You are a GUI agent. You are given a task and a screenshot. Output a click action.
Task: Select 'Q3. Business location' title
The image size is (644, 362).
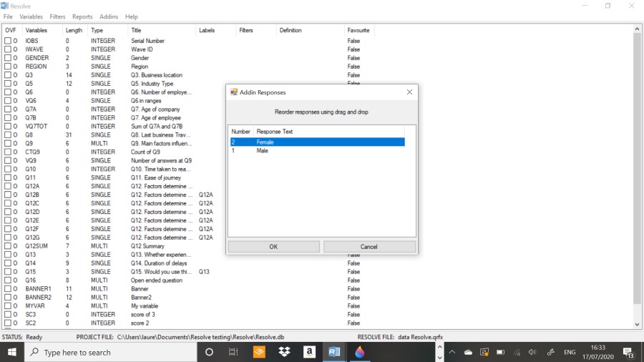pyautogui.click(x=157, y=75)
